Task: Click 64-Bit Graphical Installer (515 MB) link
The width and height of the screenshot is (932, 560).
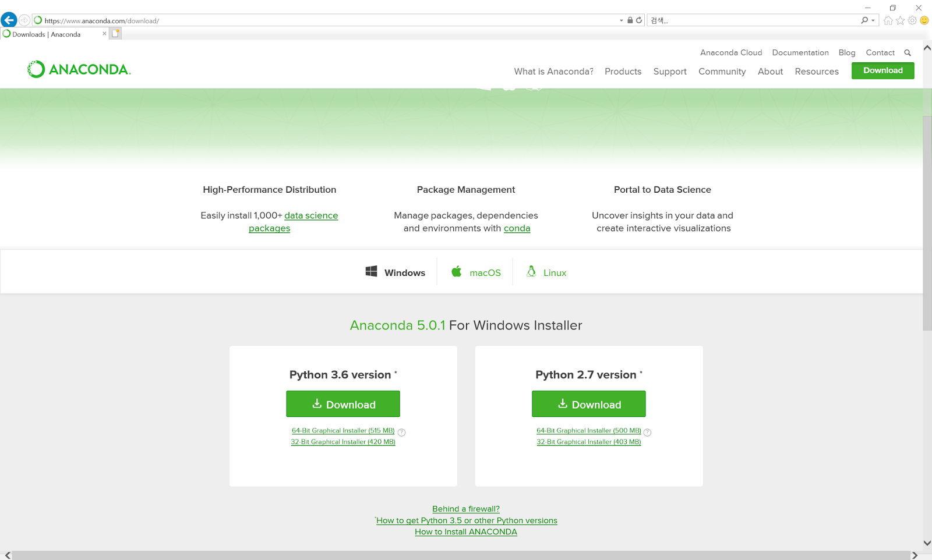Action: click(343, 431)
